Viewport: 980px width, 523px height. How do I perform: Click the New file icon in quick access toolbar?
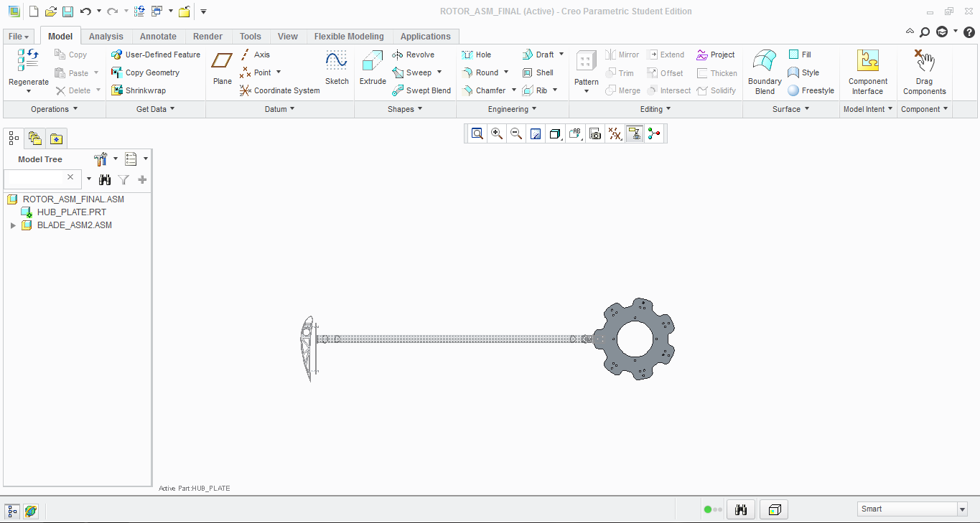[x=33, y=11]
